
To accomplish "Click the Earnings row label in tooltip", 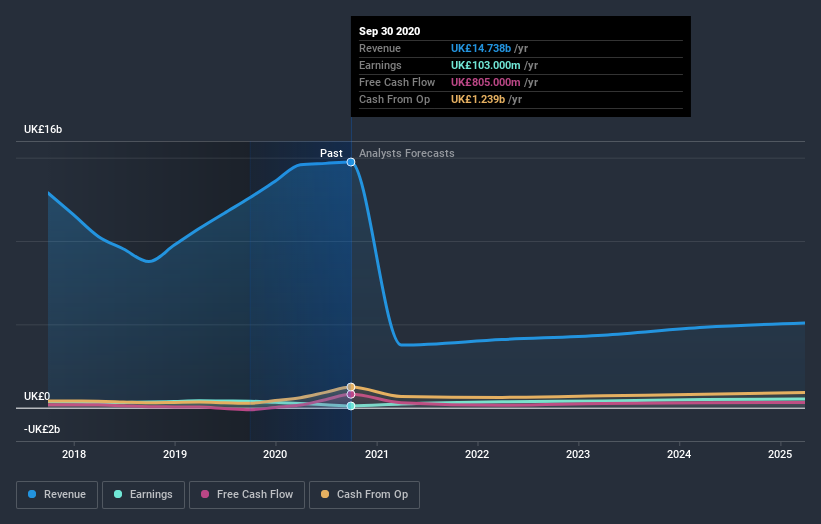I will [380, 65].
